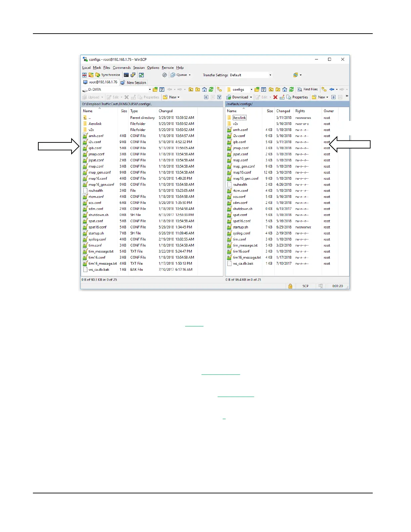The height and width of the screenshot is (532, 411).
Task: Expand the Download button dropdown arrow
Action: pyautogui.click(x=251, y=97)
